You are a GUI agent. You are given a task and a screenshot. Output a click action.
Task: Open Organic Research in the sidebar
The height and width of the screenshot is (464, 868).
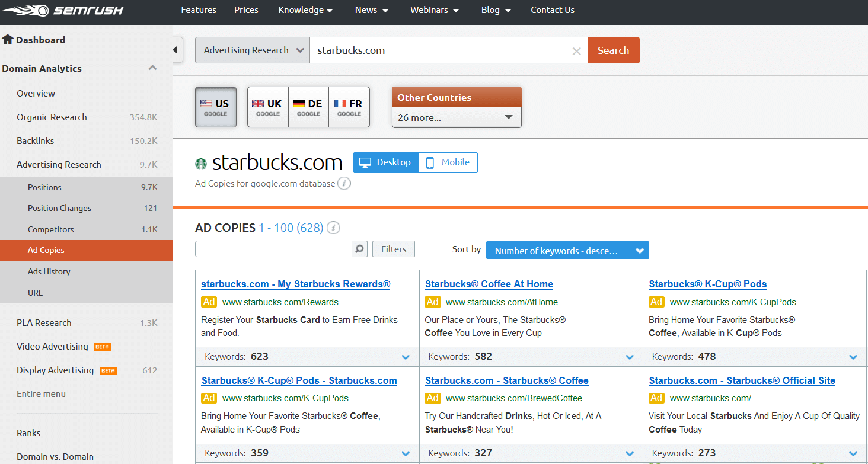click(x=52, y=117)
